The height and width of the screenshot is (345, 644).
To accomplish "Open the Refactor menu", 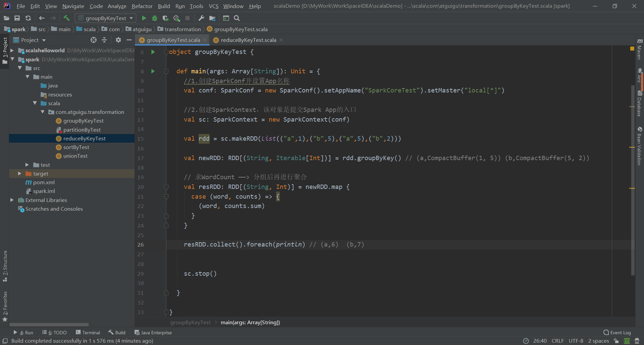I will coord(142,6).
